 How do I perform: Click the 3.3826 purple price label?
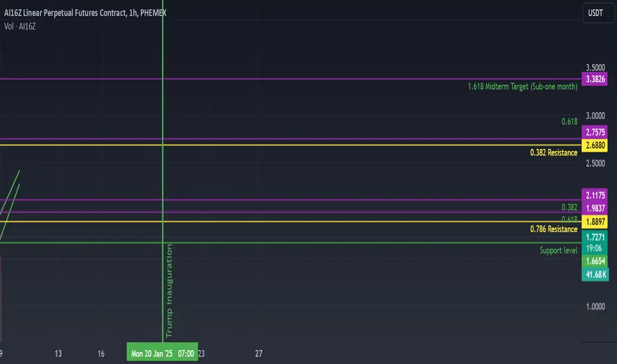pyautogui.click(x=594, y=79)
